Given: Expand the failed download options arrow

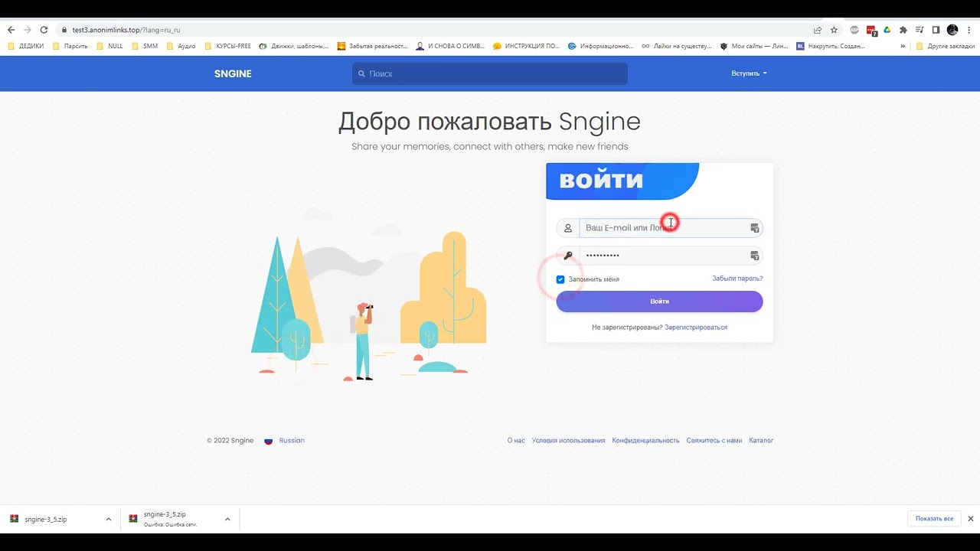Looking at the screenshot, I should pyautogui.click(x=227, y=519).
